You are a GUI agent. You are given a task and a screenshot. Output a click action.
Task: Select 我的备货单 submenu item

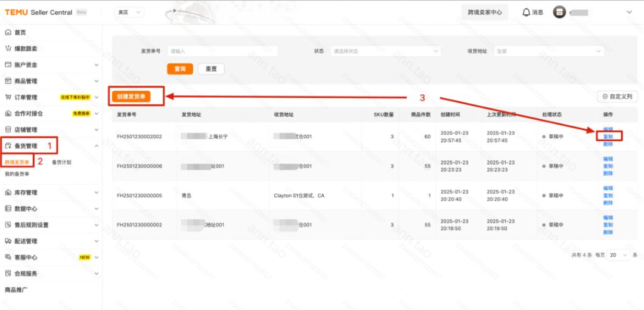[17, 174]
